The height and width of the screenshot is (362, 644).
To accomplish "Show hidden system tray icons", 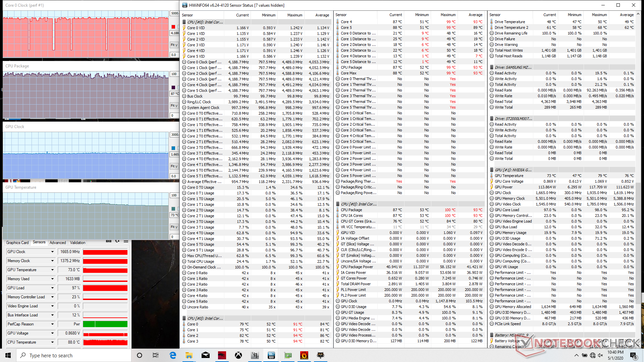I will [x=576, y=355].
